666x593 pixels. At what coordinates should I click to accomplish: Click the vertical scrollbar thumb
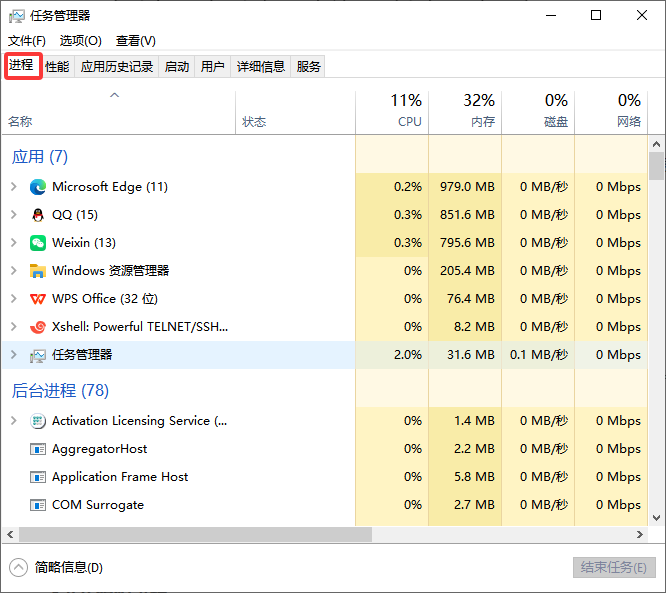click(657, 166)
